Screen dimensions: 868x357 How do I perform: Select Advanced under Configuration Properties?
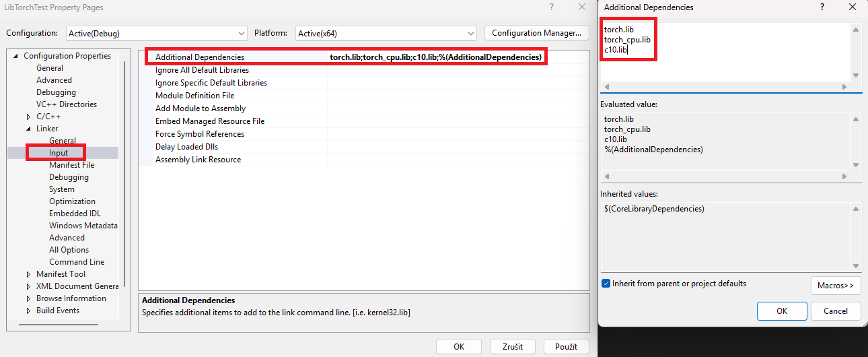coord(54,80)
